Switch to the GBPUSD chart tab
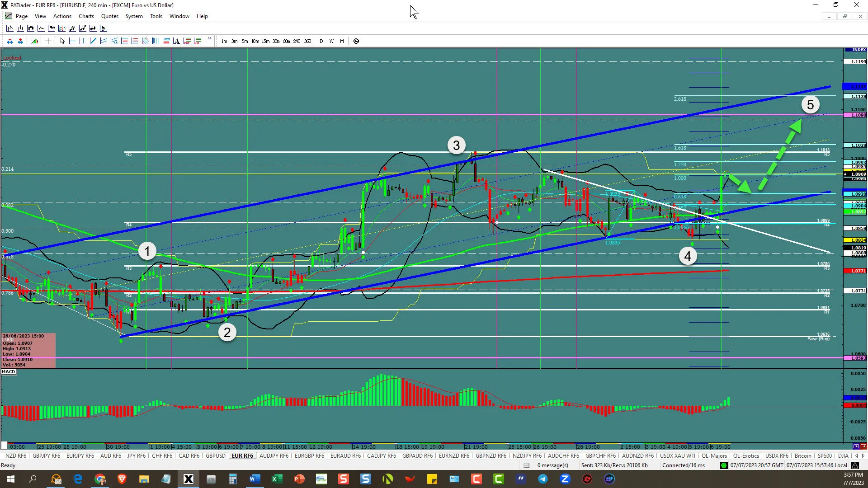868x488 pixels. pos(216,456)
